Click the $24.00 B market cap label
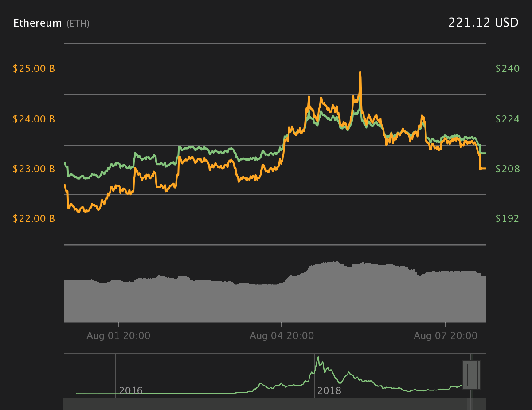The width and height of the screenshot is (532, 410). point(34,119)
